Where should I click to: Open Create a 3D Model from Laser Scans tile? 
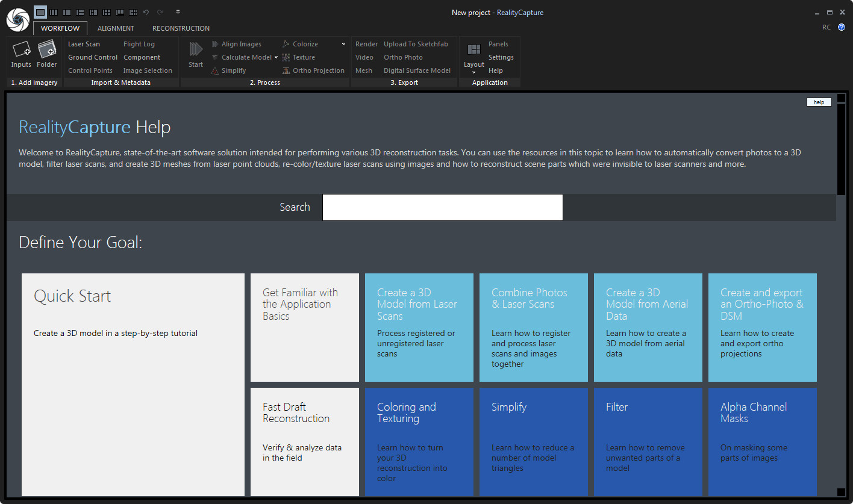coord(419,328)
